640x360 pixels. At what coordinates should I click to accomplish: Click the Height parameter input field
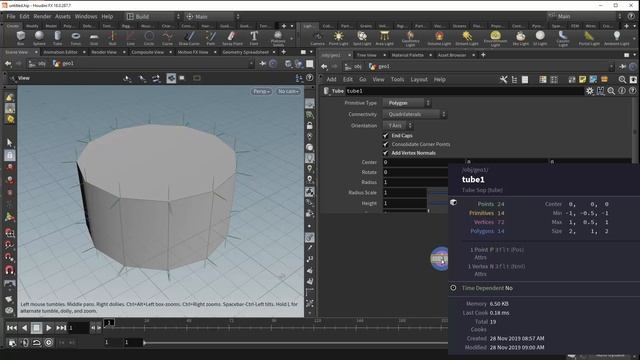coord(404,203)
